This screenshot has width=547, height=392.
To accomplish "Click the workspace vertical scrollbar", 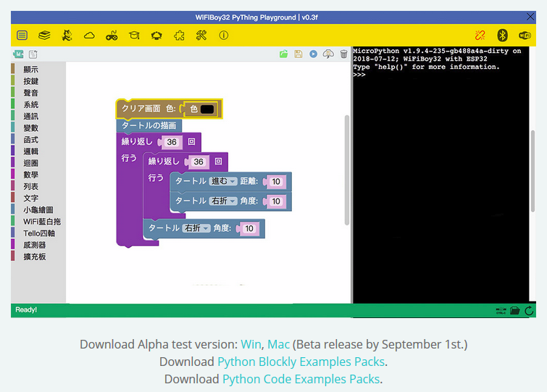I will click(347, 170).
